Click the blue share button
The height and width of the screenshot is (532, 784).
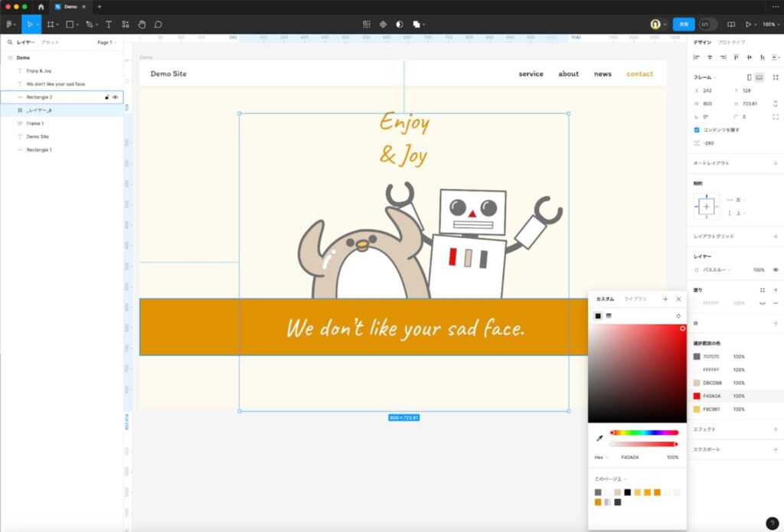[x=684, y=24]
